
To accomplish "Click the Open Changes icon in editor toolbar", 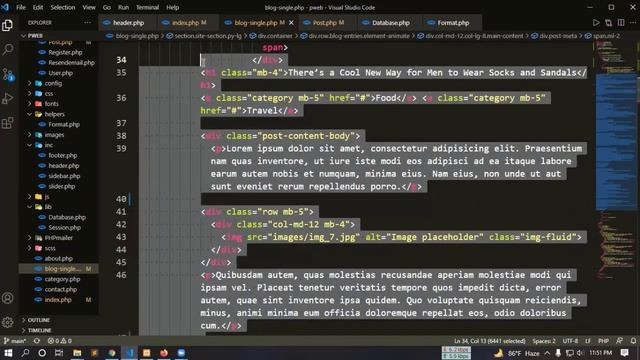I will coord(609,23).
